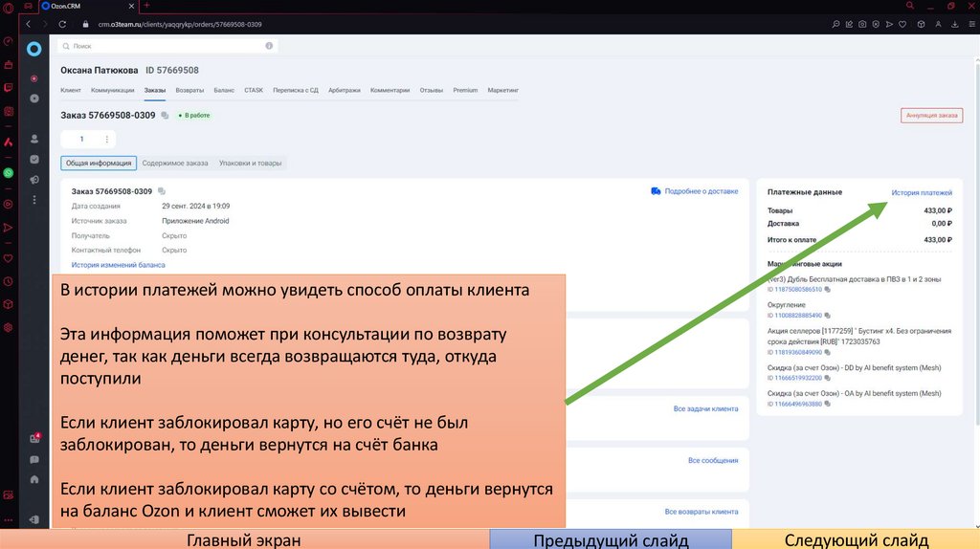The image size is (980, 549).
Task: Open browser history clock icon in sidebar
Action: point(8,282)
